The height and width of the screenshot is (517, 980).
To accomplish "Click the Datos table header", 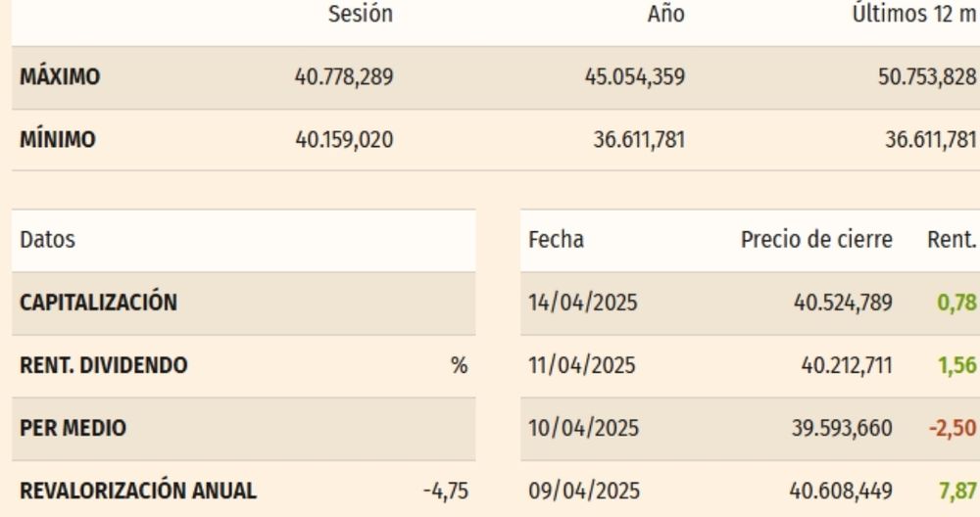I will coord(48,239).
